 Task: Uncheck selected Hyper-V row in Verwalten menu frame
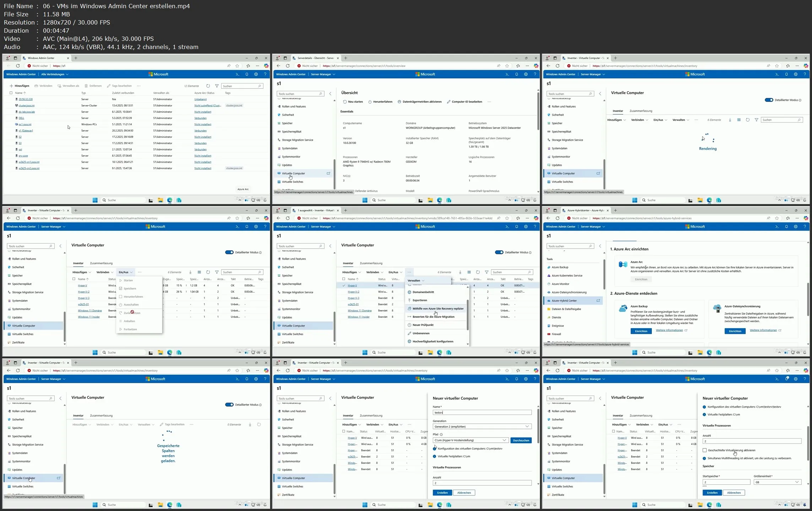344,286
